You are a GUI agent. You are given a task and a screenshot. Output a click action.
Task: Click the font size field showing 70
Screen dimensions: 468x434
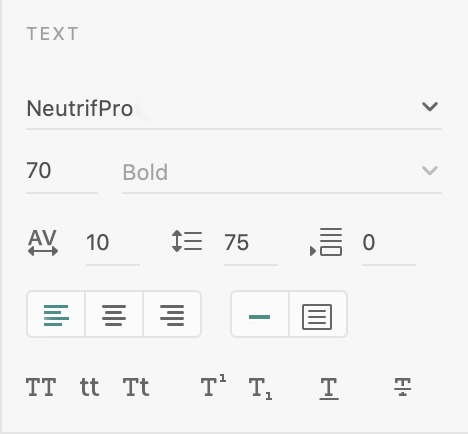point(62,172)
